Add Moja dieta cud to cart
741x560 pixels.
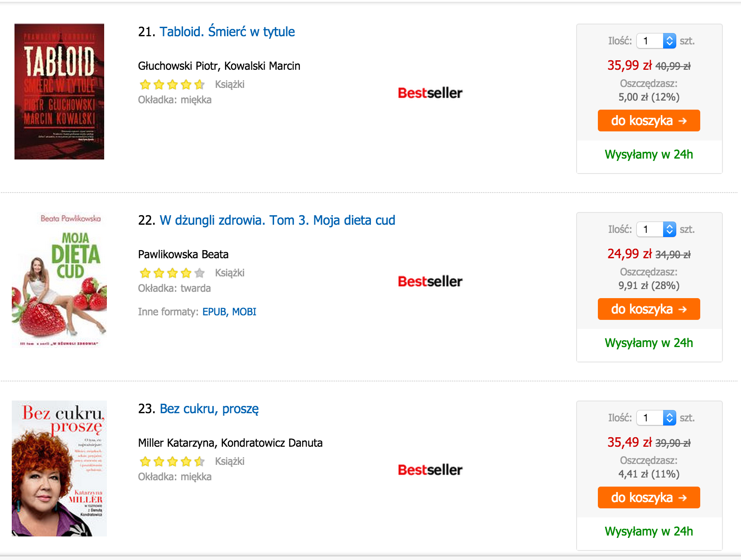pyautogui.click(x=649, y=309)
